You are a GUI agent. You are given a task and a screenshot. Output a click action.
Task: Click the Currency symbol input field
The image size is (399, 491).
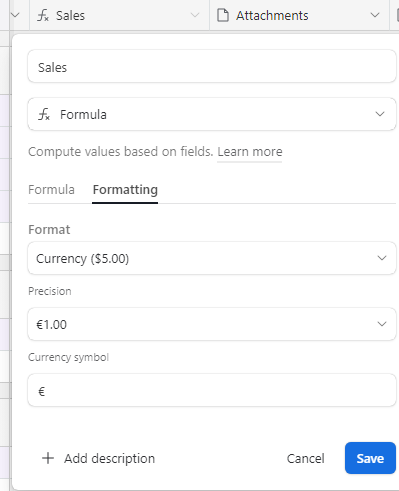(x=212, y=390)
